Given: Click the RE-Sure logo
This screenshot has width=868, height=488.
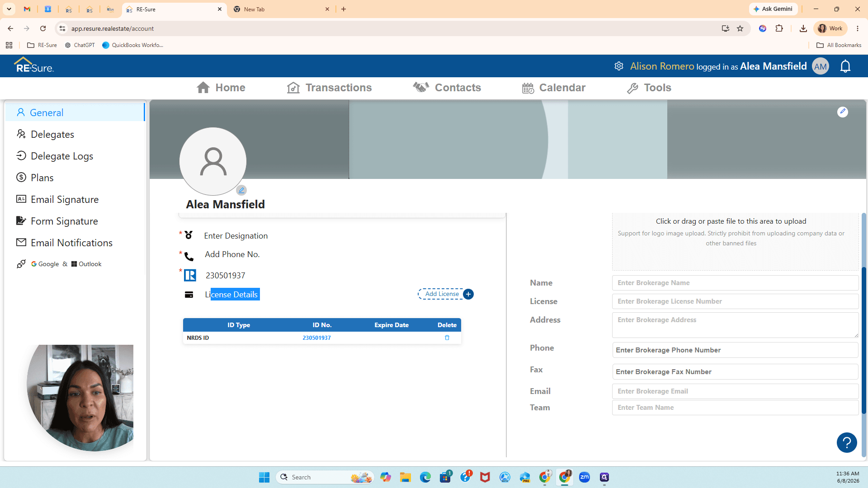Looking at the screenshot, I should click(34, 66).
